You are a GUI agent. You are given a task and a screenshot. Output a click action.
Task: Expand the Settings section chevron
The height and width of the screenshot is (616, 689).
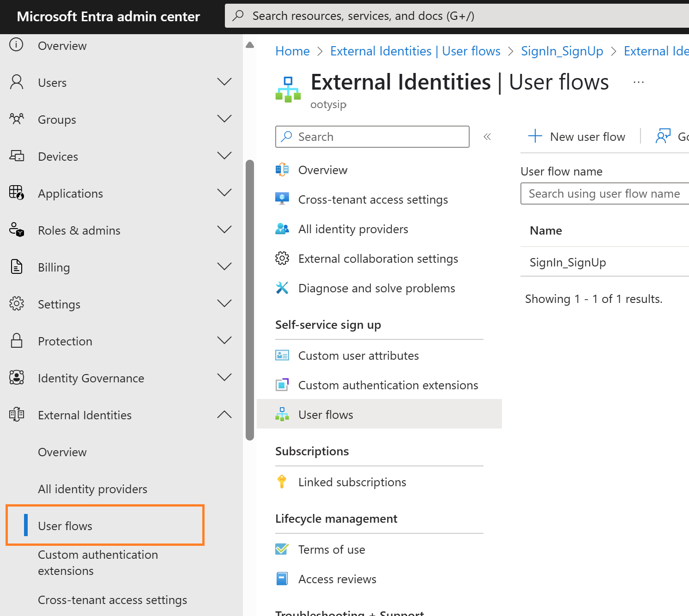224,303
